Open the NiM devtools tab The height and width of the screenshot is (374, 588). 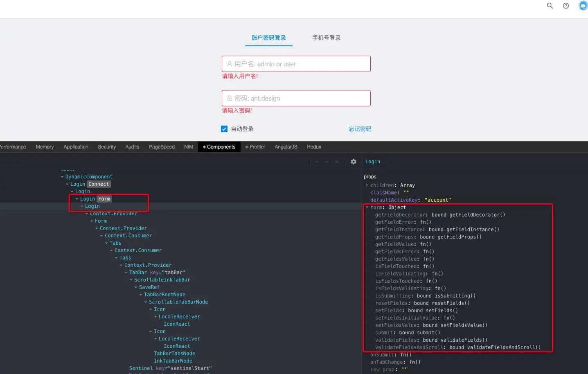coord(189,147)
